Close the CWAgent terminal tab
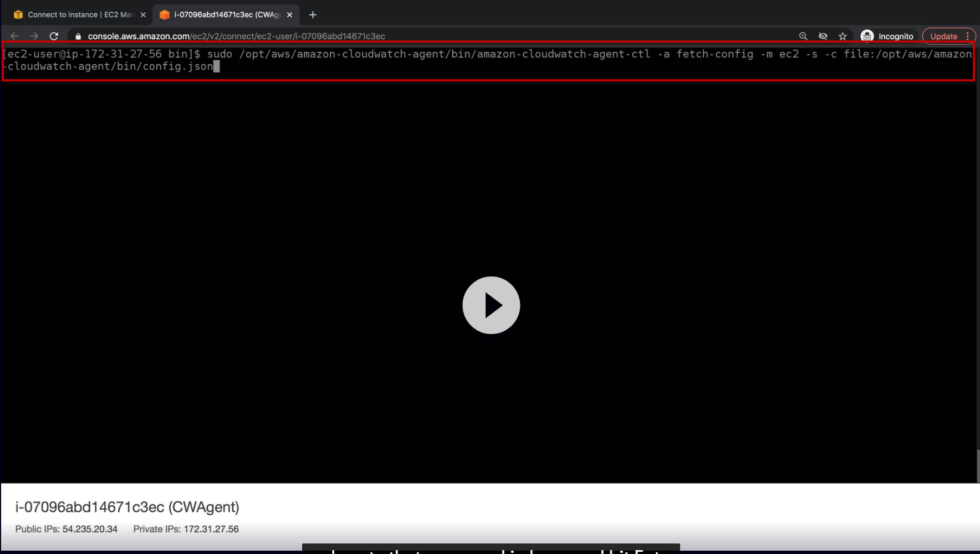The image size is (980, 554). [x=289, y=15]
